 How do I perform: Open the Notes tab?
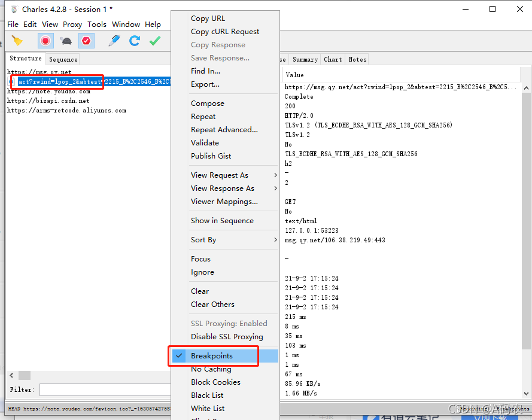(x=358, y=59)
